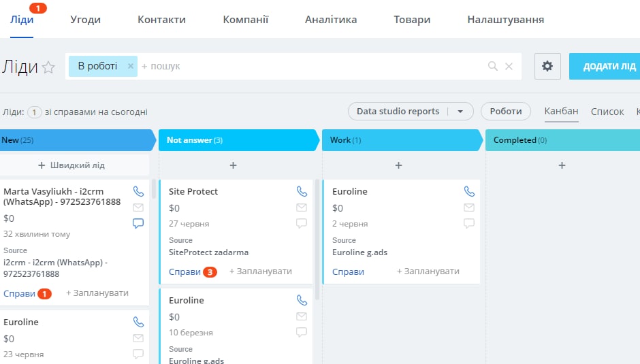Open the Контакти tab
Screen dimensions: 640x364
(161, 20)
